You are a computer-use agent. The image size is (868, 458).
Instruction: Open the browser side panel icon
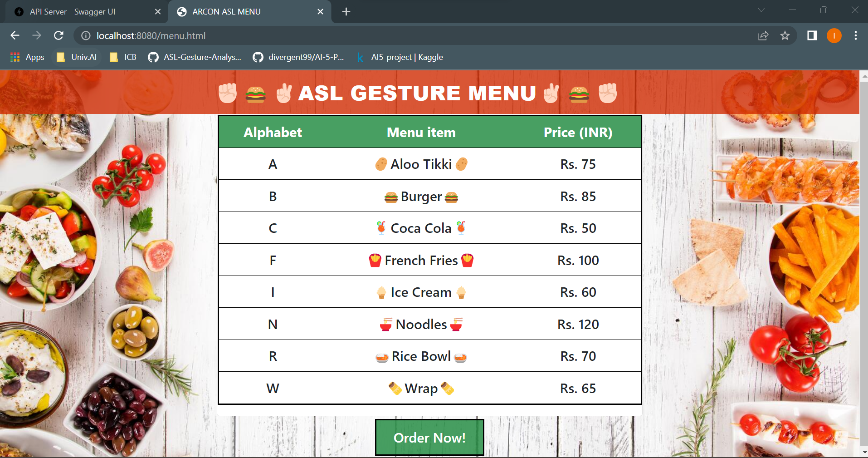812,35
